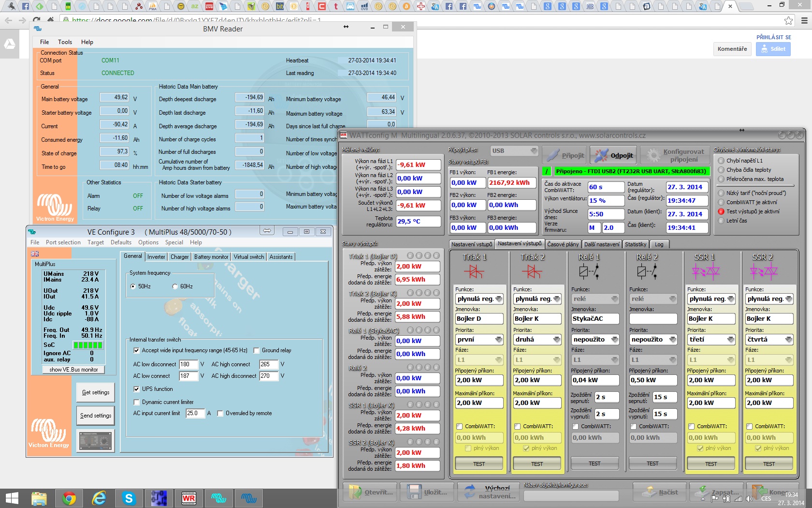Open the Statistiky tab in WATTconfig
812x508 pixels.
[x=636, y=244]
